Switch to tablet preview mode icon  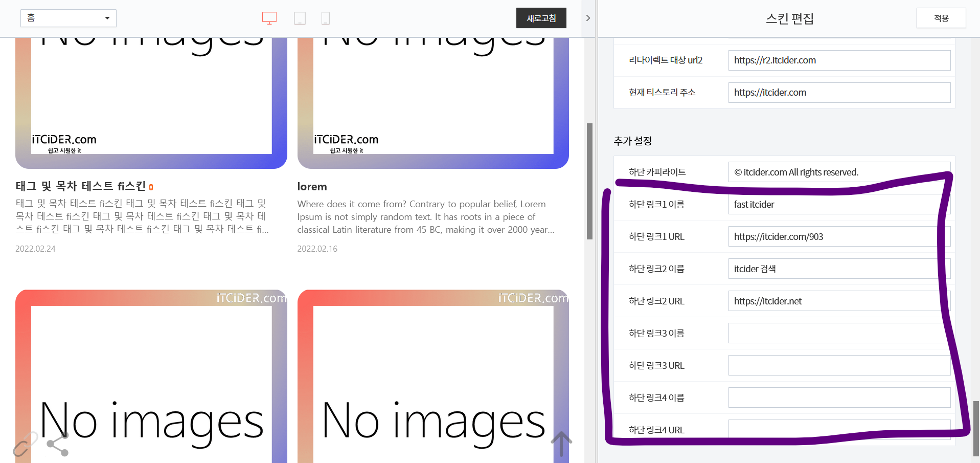click(x=300, y=18)
